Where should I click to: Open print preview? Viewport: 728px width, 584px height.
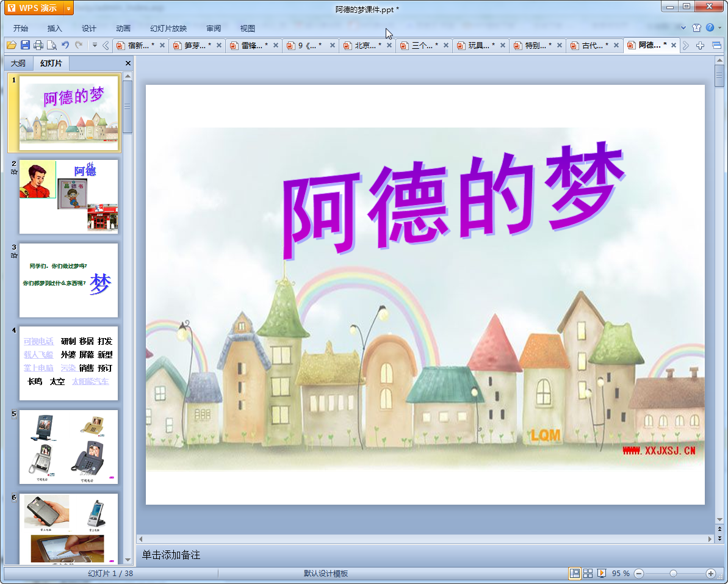click(52, 45)
